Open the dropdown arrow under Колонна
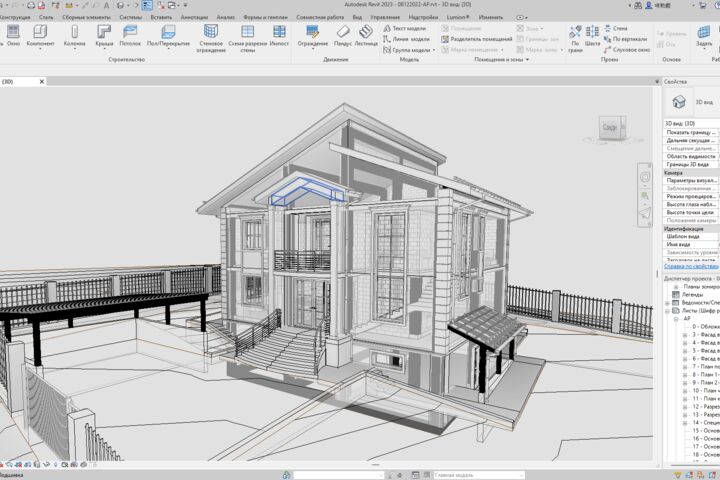The height and width of the screenshot is (480, 720). coord(74,49)
